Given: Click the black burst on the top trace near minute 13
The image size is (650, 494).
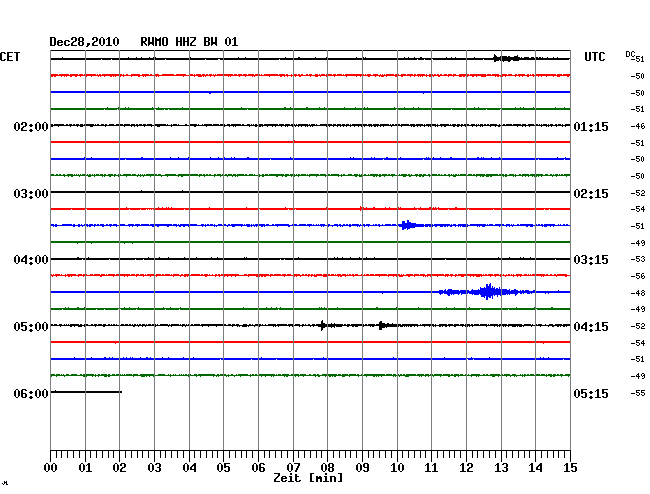Looking at the screenshot, I should pyautogui.click(x=506, y=58).
